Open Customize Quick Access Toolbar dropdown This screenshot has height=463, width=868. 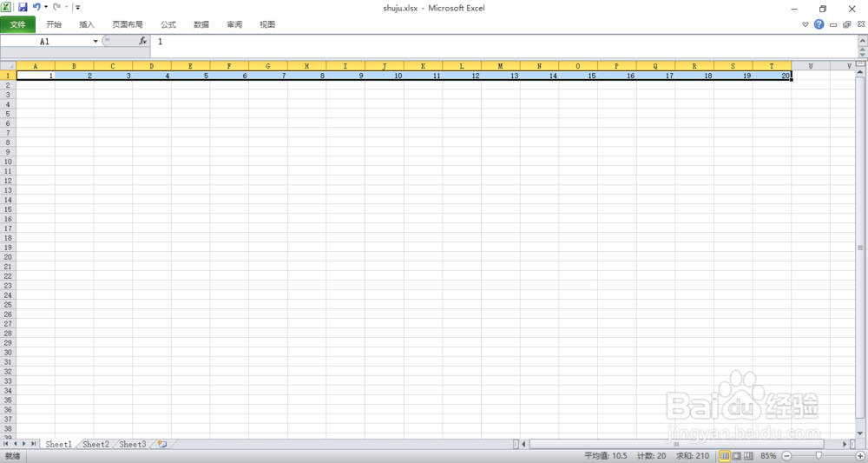[x=78, y=8]
